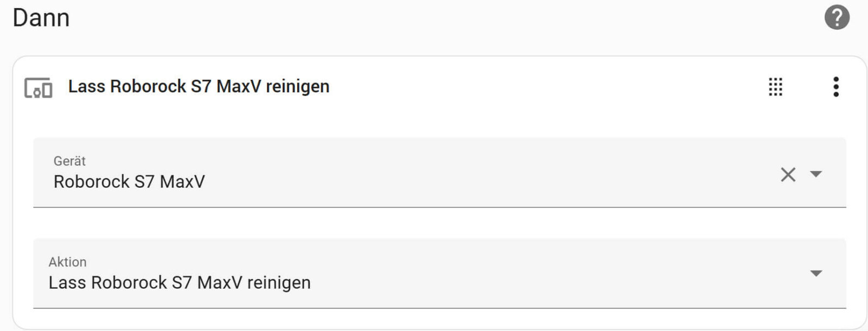
Task: Click the Dann heading
Action: (x=42, y=17)
